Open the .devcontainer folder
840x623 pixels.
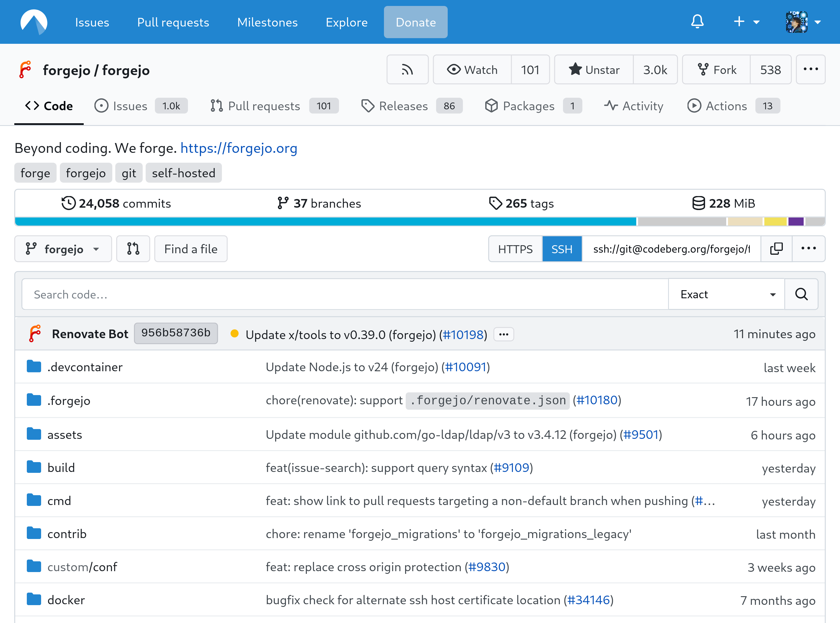[x=85, y=367]
